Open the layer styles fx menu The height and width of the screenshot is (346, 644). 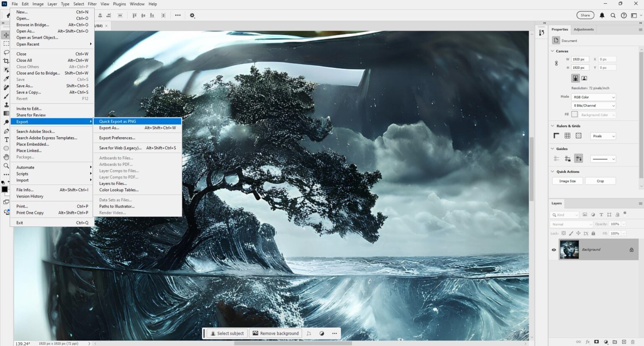587,342
